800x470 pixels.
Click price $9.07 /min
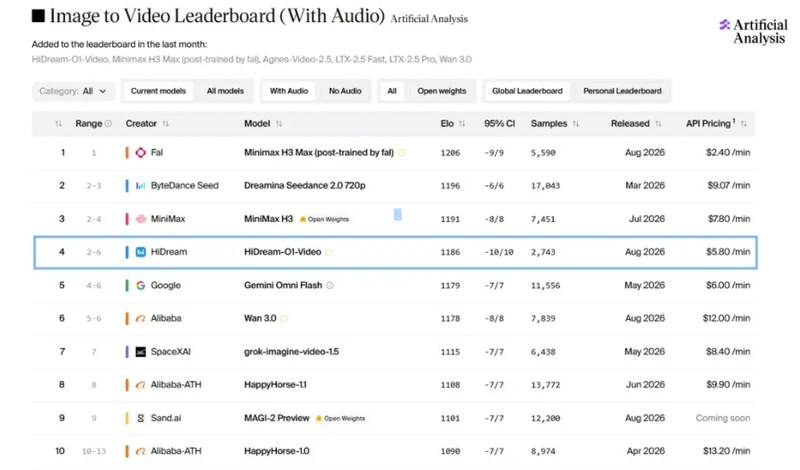[x=729, y=186]
